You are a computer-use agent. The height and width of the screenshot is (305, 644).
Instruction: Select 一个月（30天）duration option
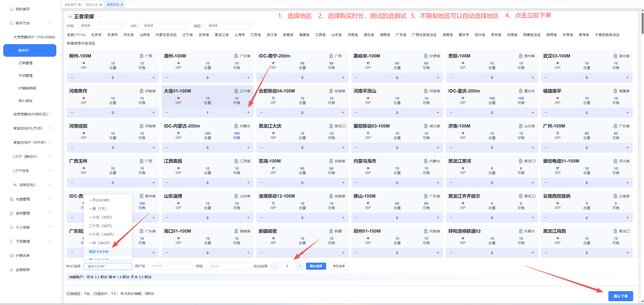[108, 217]
